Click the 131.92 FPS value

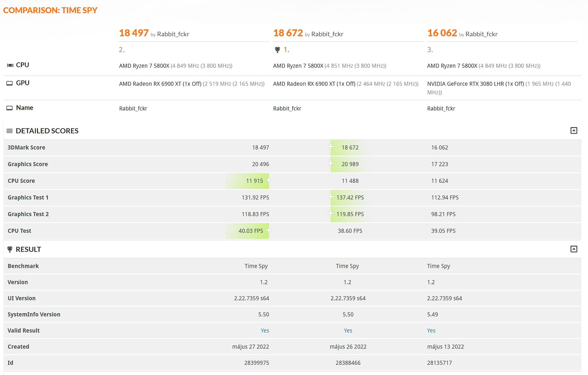[x=255, y=197]
